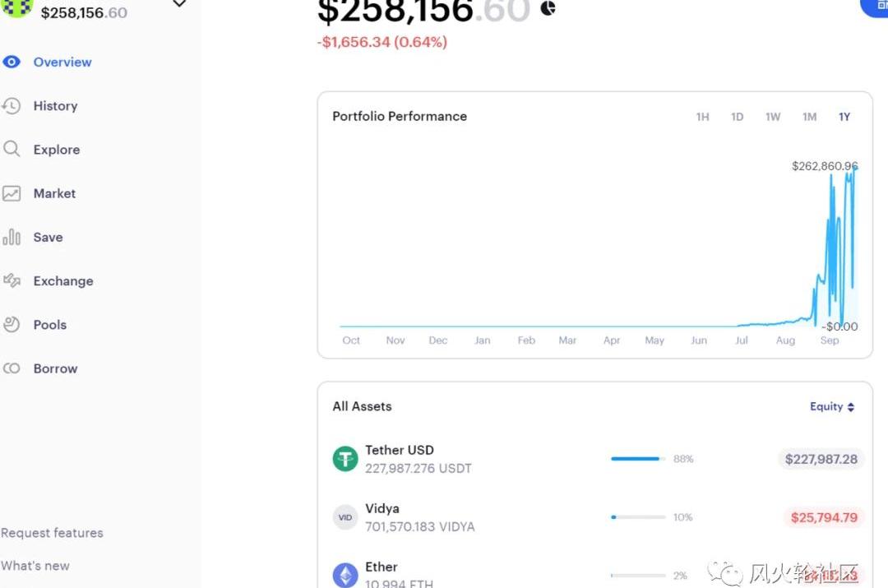888x588 pixels.
Task: Click the Overview eye icon
Action: [12, 62]
